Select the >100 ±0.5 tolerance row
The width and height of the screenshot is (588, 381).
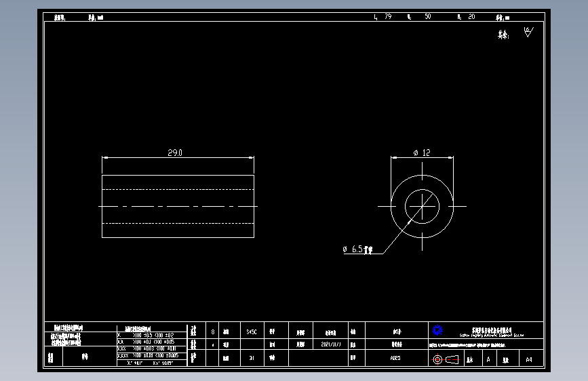point(151,336)
